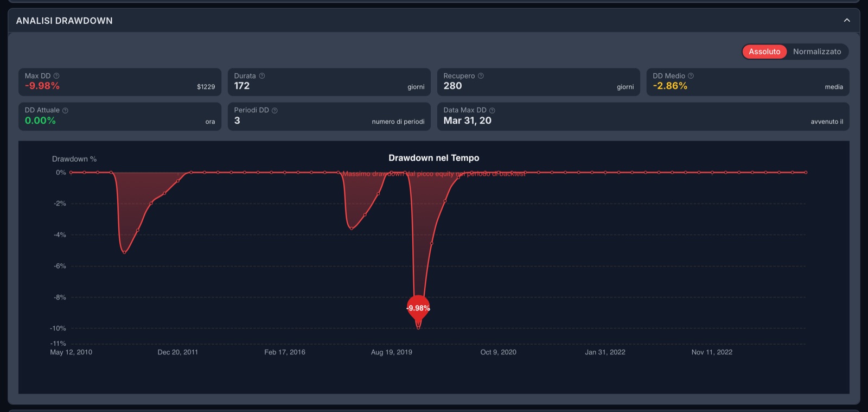868x412 pixels.
Task: Click the 'avvenuto il' caption
Action: (x=827, y=122)
